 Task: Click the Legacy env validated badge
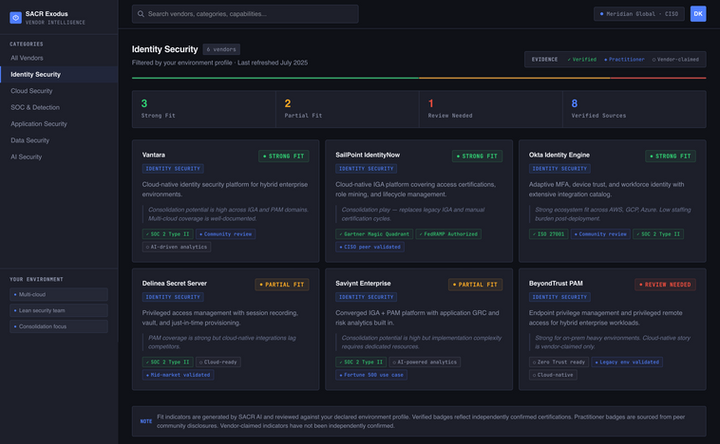pos(627,362)
